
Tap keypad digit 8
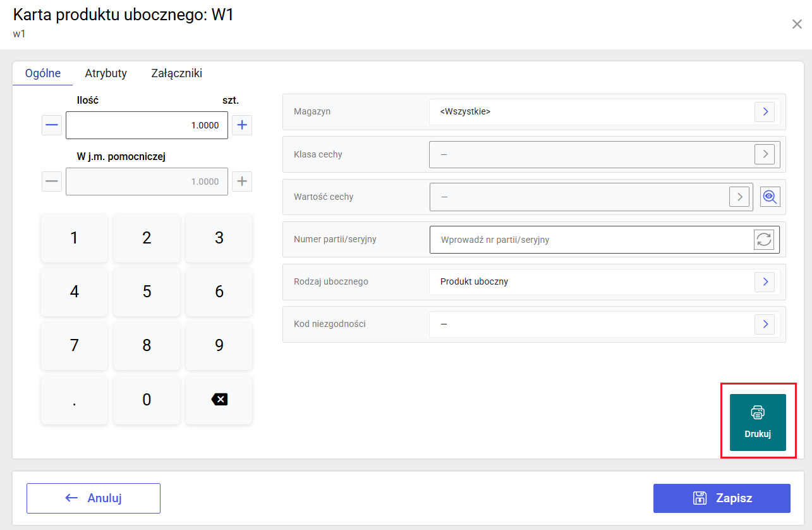(x=147, y=345)
